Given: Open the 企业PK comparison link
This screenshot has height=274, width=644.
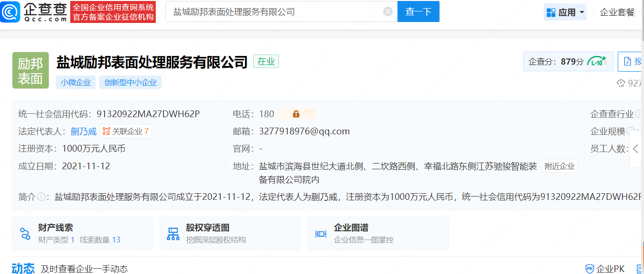Looking at the screenshot, I should (605, 269).
